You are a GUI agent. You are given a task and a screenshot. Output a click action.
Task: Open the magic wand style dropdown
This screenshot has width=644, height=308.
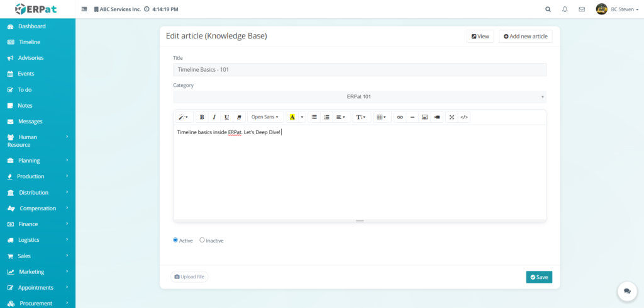coord(184,117)
